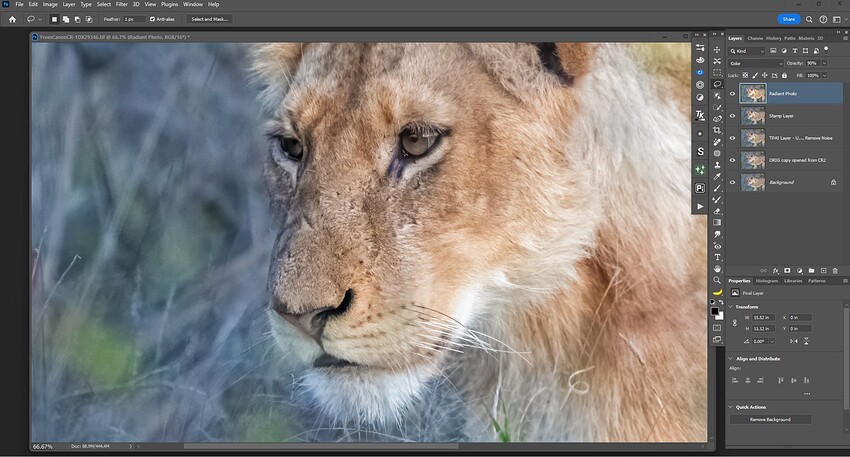Open the blend mode Color dropdown
Image resolution: width=850 pixels, height=457 pixels.
coord(756,63)
